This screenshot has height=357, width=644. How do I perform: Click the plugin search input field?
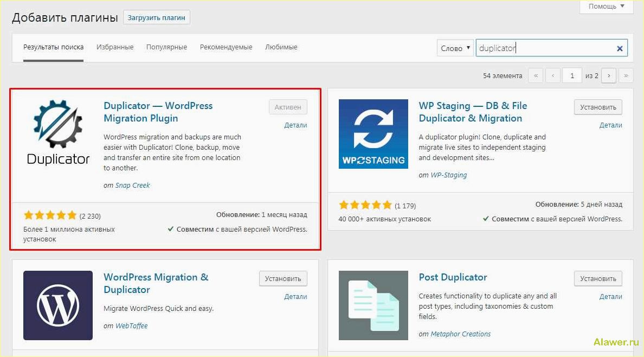tap(552, 48)
